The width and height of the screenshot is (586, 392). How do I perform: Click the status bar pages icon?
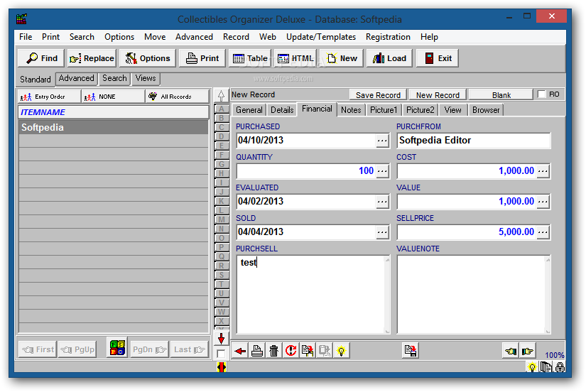tap(546, 367)
